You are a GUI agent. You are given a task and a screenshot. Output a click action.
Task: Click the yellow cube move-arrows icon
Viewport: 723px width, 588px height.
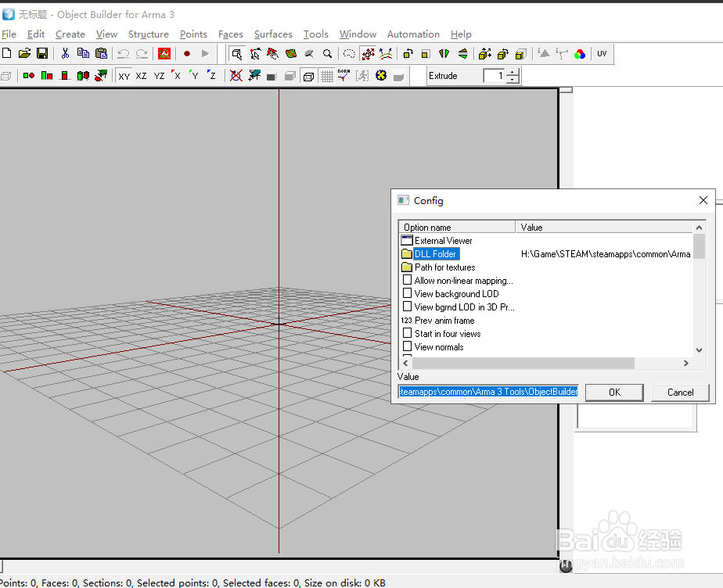(x=484, y=54)
